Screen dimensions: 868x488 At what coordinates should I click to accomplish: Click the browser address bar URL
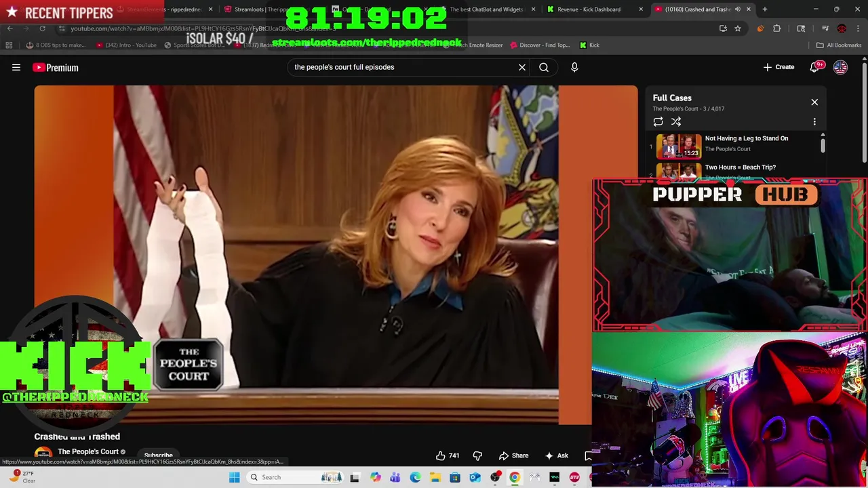click(203, 28)
